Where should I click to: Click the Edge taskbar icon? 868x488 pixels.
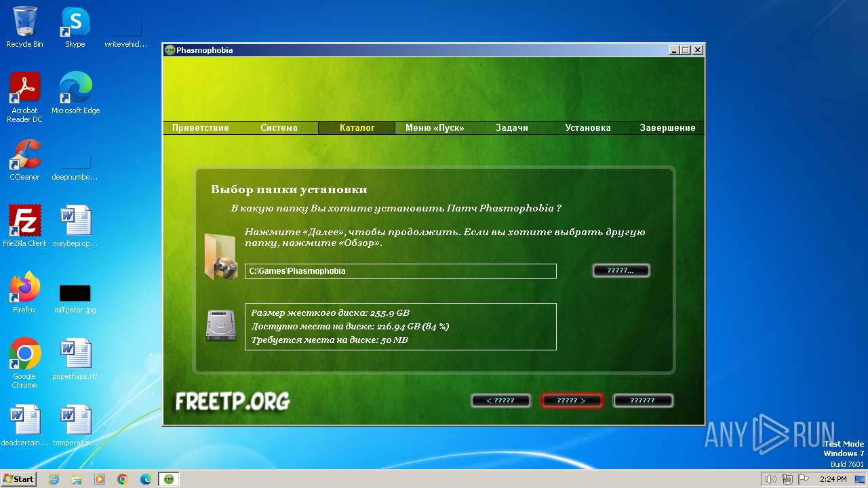[x=146, y=479]
